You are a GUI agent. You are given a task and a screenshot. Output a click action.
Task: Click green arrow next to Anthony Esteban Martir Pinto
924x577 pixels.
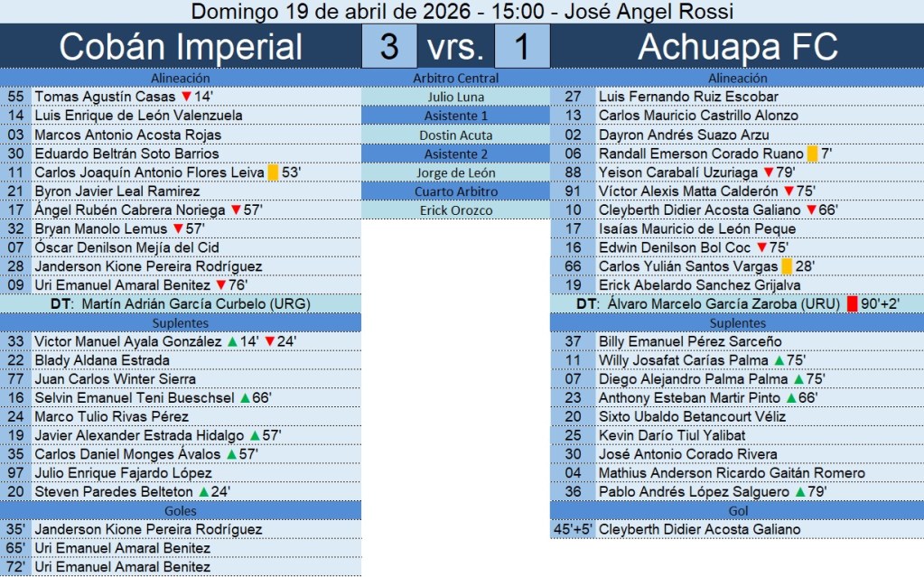[791, 398]
